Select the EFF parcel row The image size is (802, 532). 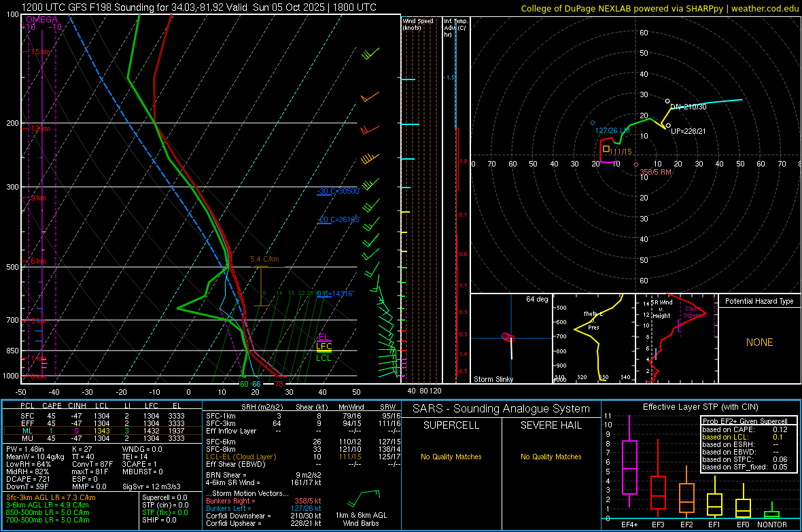click(x=103, y=423)
